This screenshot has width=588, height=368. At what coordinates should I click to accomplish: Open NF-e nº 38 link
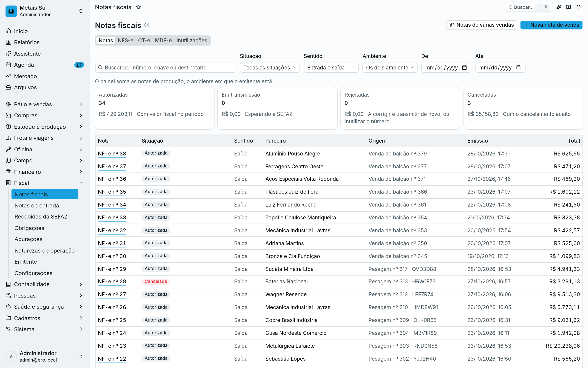click(112, 154)
